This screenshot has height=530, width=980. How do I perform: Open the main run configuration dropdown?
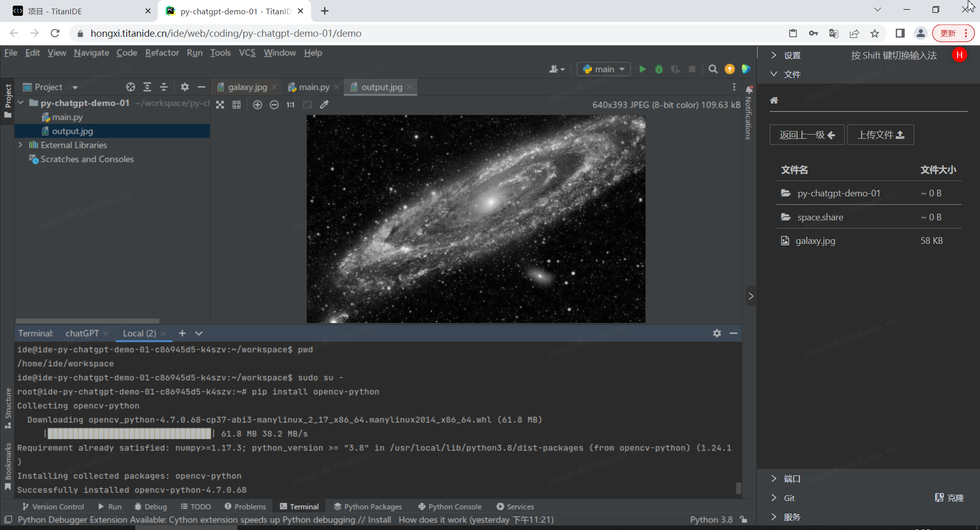[x=604, y=69]
